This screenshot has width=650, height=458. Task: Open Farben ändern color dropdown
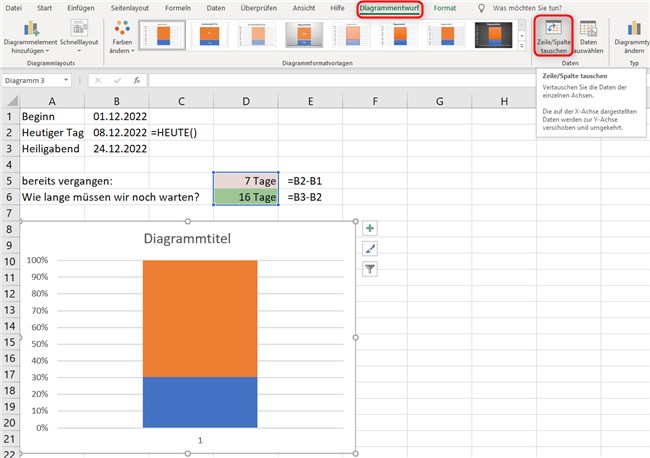(122, 37)
